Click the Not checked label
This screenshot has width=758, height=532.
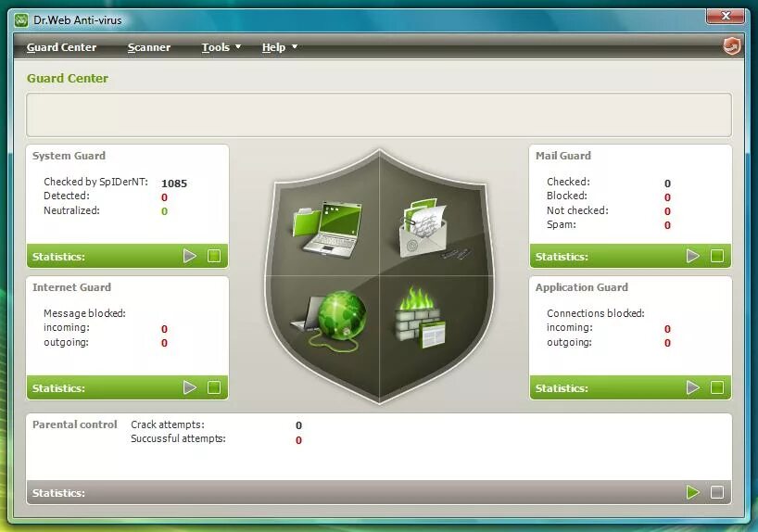tap(577, 210)
